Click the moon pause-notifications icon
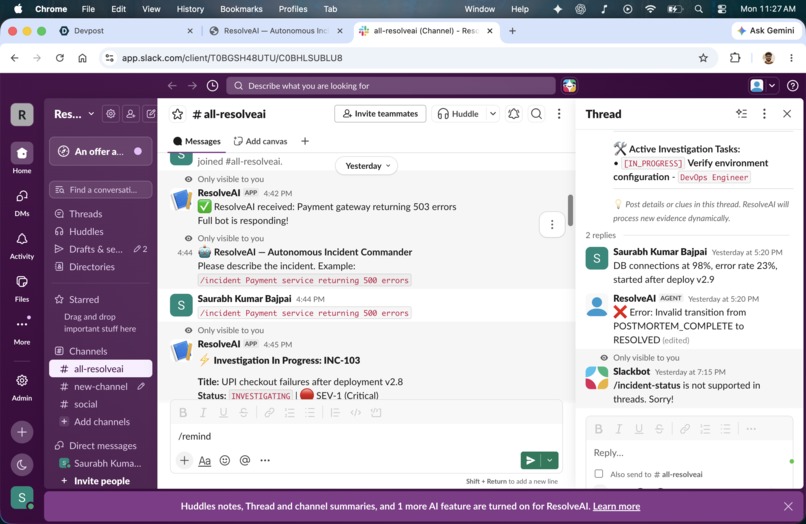Viewport: 806px width, 524px height. (x=22, y=465)
